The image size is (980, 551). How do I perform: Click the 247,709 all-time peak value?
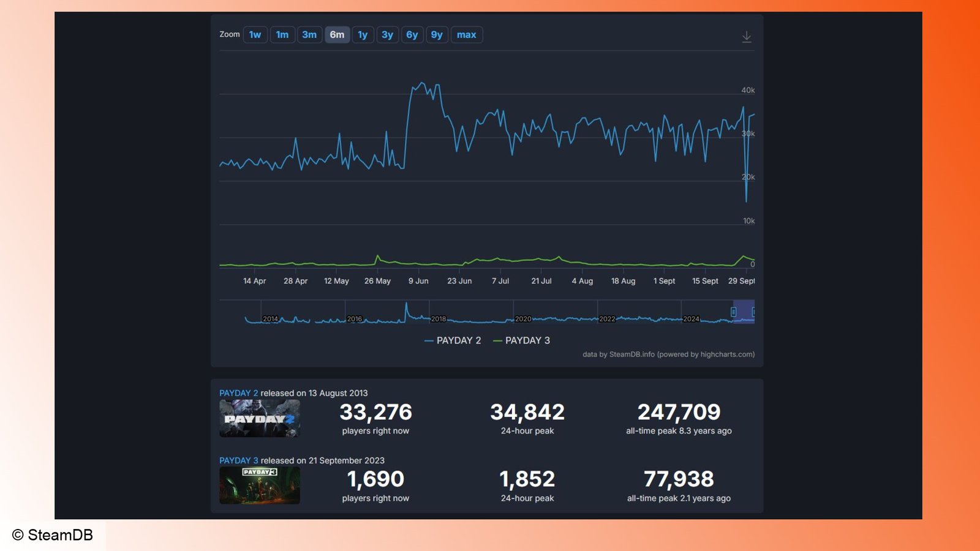point(679,412)
